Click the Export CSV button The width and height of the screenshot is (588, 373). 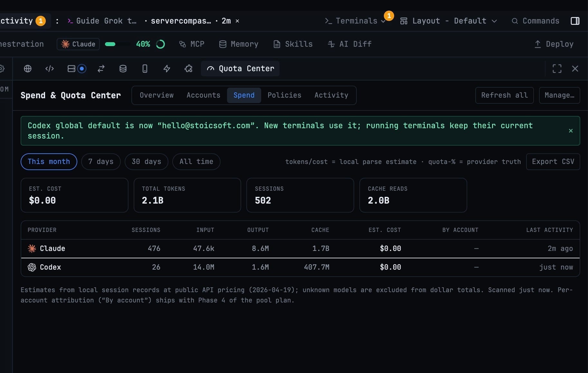tap(553, 162)
